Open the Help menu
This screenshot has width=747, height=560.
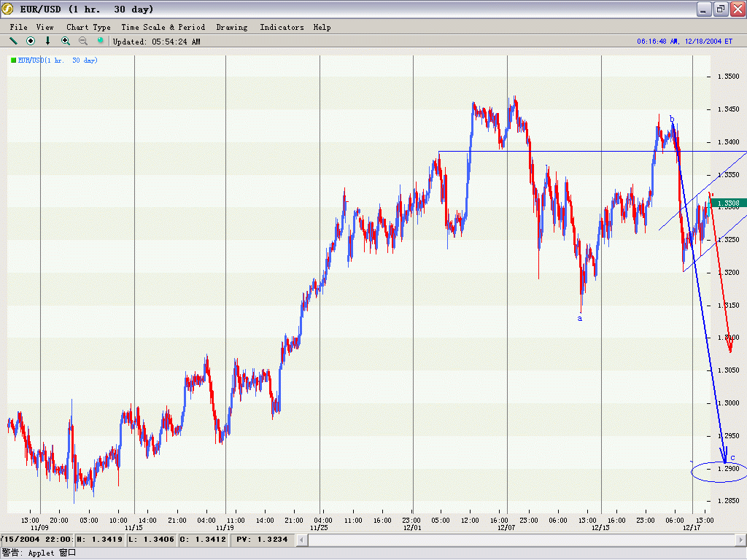pyautogui.click(x=322, y=27)
